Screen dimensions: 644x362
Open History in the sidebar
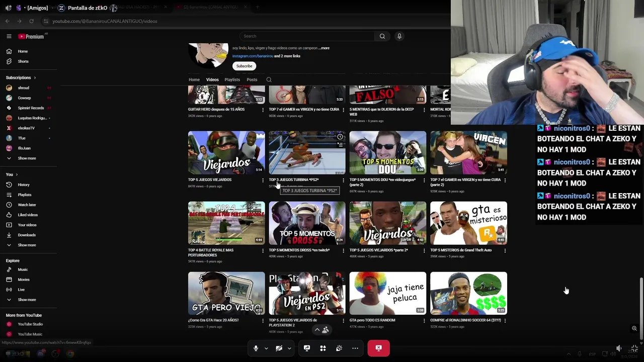(x=24, y=185)
